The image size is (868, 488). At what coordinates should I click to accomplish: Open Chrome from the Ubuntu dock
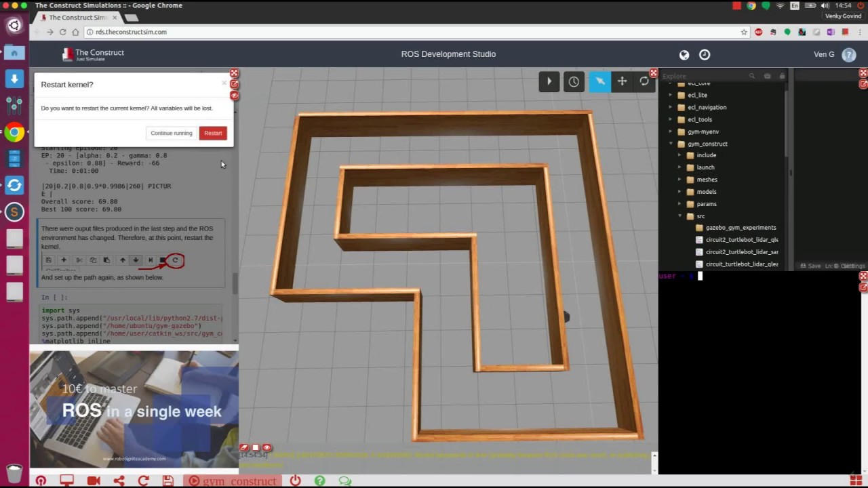point(14,132)
